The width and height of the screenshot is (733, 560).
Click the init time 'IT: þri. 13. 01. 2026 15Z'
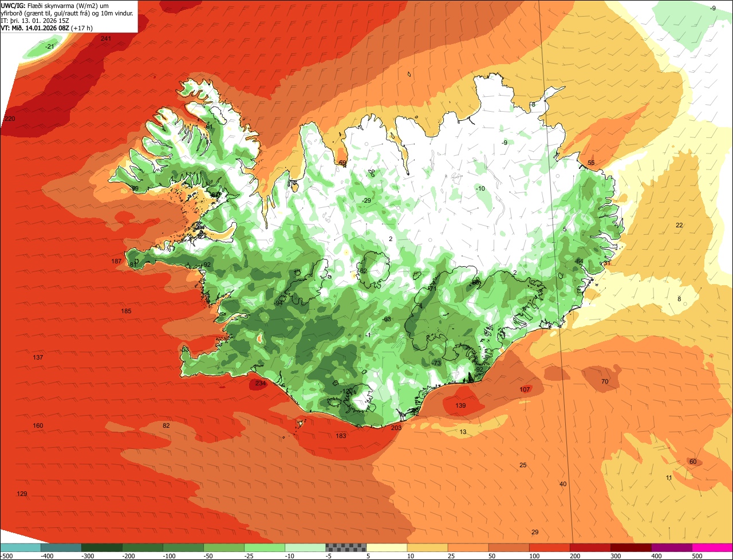click(x=35, y=20)
